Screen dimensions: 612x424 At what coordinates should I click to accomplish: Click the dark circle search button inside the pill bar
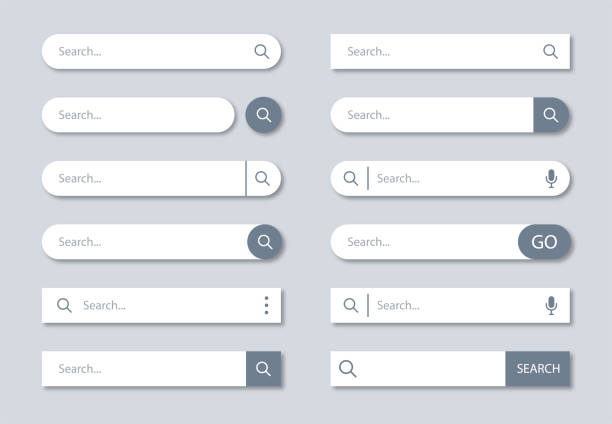coord(265,242)
